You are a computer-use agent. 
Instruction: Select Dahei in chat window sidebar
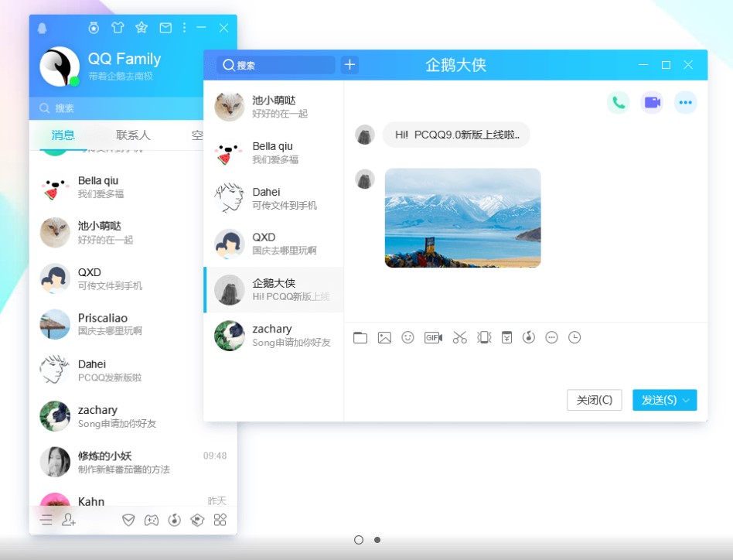click(x=274, y=198)
